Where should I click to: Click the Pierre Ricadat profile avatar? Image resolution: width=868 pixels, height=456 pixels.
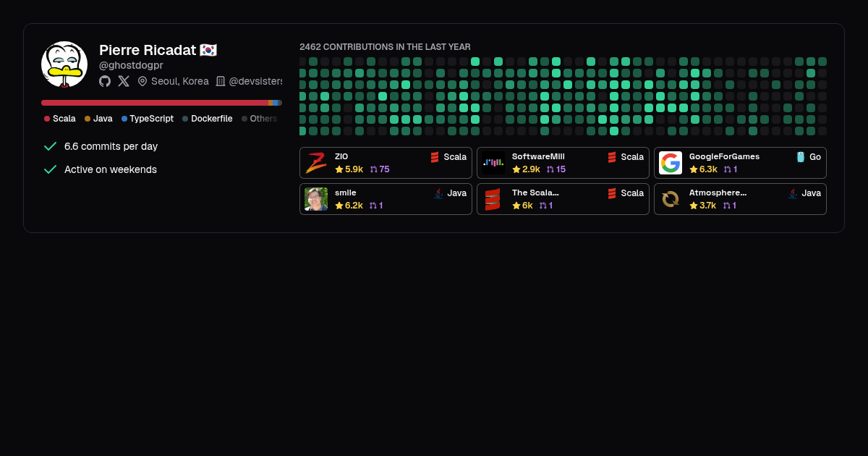coord(64,64)
